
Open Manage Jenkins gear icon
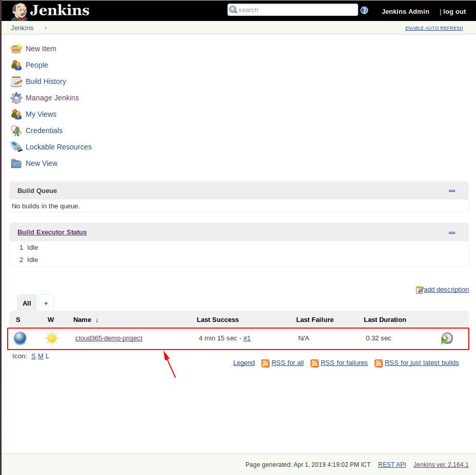16,98
